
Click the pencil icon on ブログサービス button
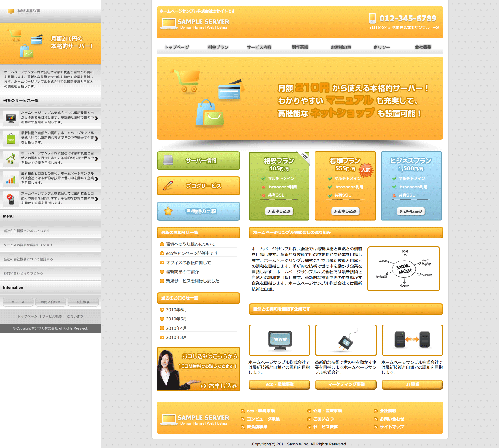pyautogui.click(x=168, y=186)
